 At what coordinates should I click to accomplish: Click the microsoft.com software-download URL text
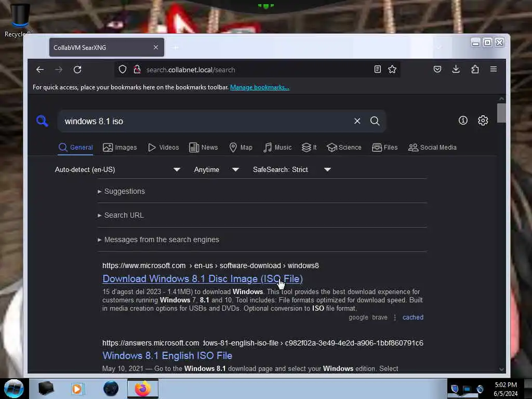pos(211,265)
